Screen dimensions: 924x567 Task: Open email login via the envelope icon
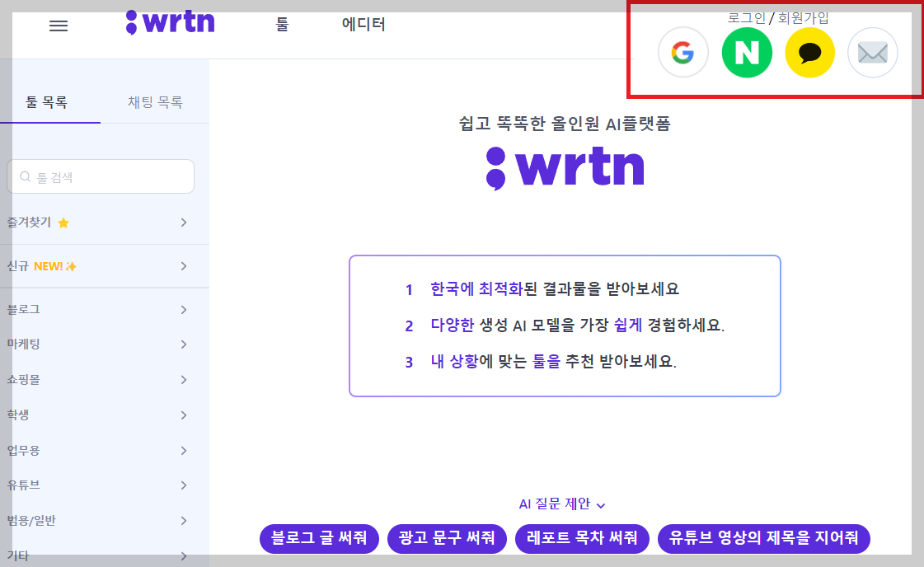(872, 52)
